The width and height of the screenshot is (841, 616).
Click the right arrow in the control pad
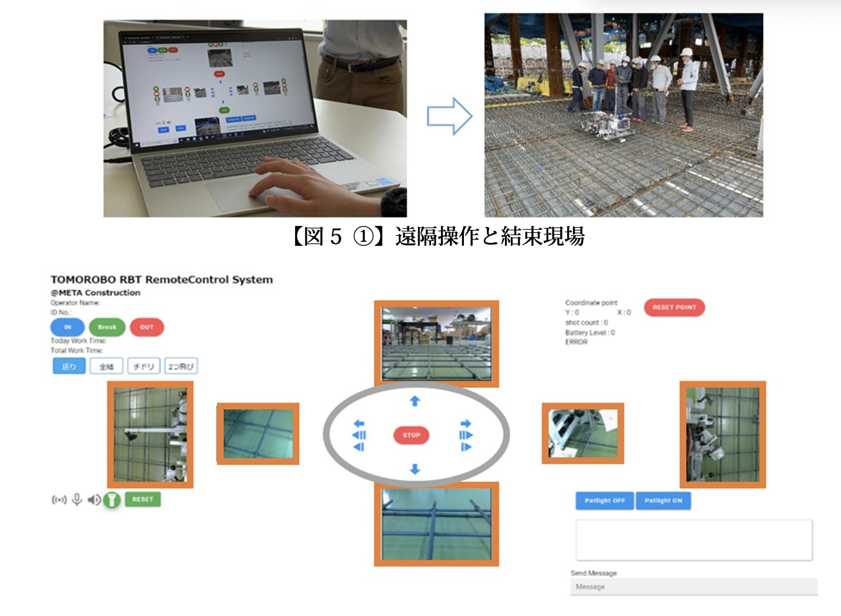[x=466, y=424]
